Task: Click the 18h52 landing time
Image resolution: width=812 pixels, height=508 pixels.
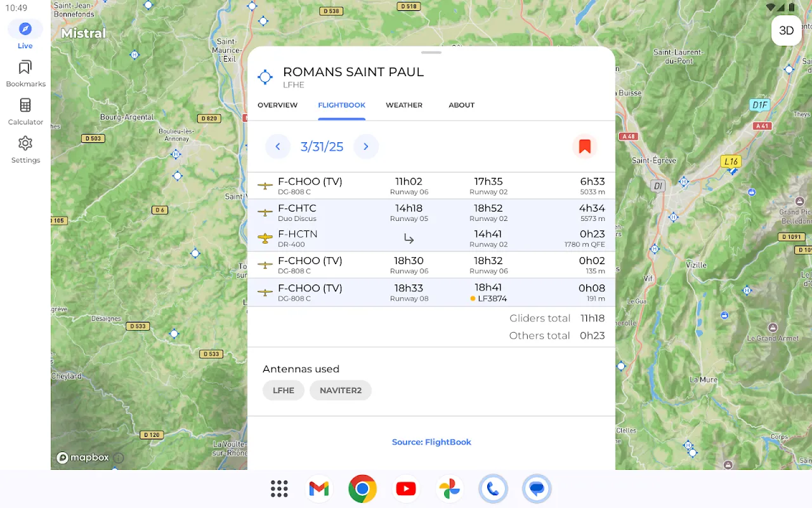Action: coord(488,208)
